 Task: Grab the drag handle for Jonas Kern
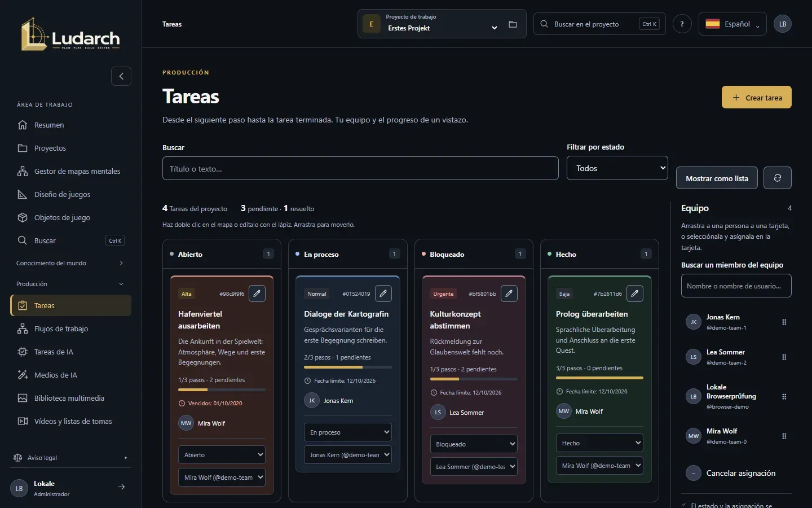(x=784, y=322)
